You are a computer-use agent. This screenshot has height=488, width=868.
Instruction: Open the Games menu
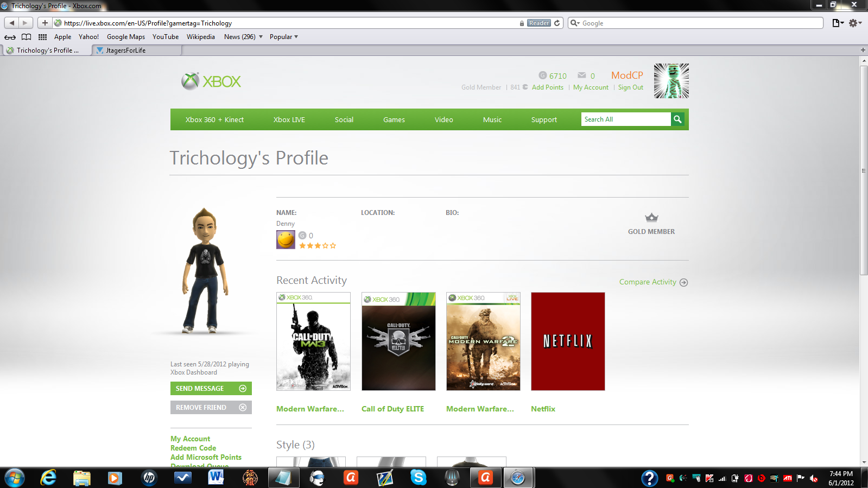click(x=394, y=119)
